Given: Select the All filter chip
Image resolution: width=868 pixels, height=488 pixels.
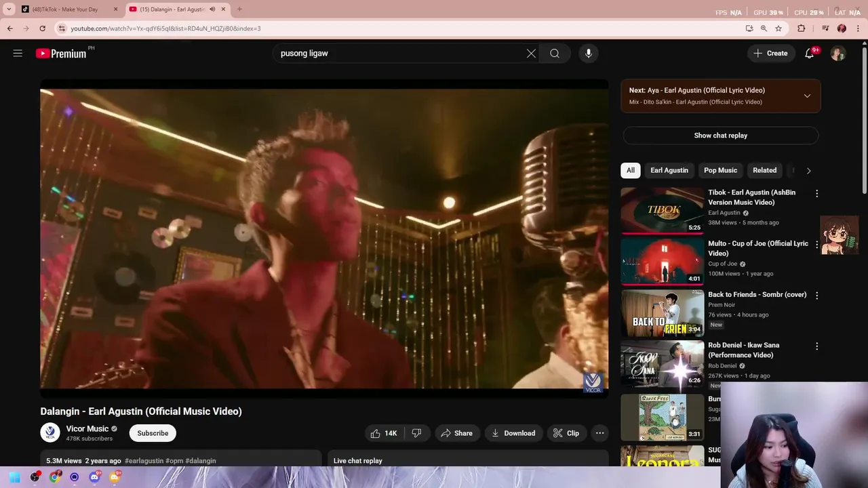Looking at the screenshot, I should click(x=631, y=170).
